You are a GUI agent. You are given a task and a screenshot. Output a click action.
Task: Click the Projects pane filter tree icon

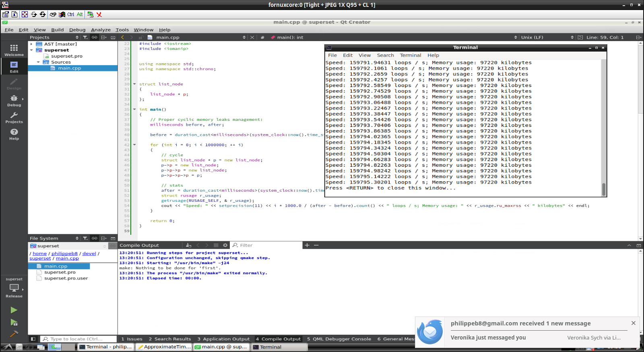pos(85,37)
